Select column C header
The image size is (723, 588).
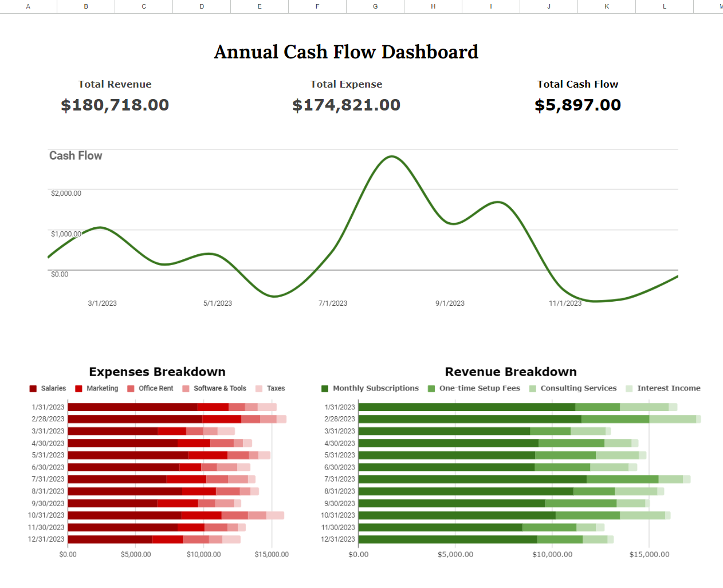[144, 6]
